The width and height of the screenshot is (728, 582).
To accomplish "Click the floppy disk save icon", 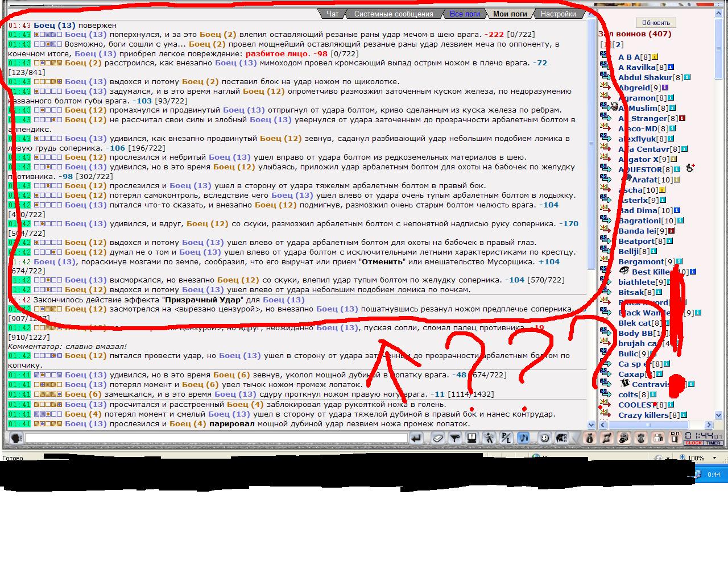I will tap(471, 438).
